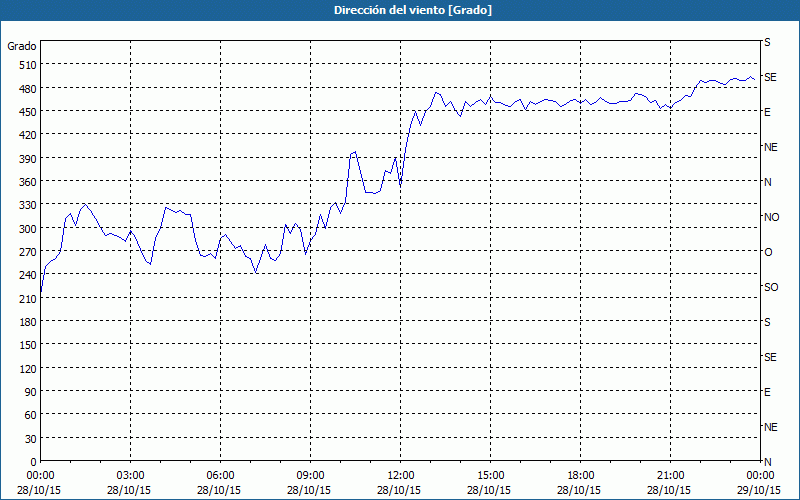Click the 480 value axis label

[x=28, y=89]
